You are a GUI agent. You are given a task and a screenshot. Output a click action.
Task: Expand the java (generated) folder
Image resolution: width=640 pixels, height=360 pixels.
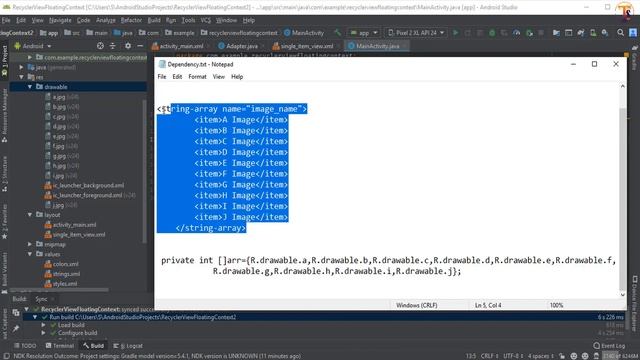click(x=21, y=67)
